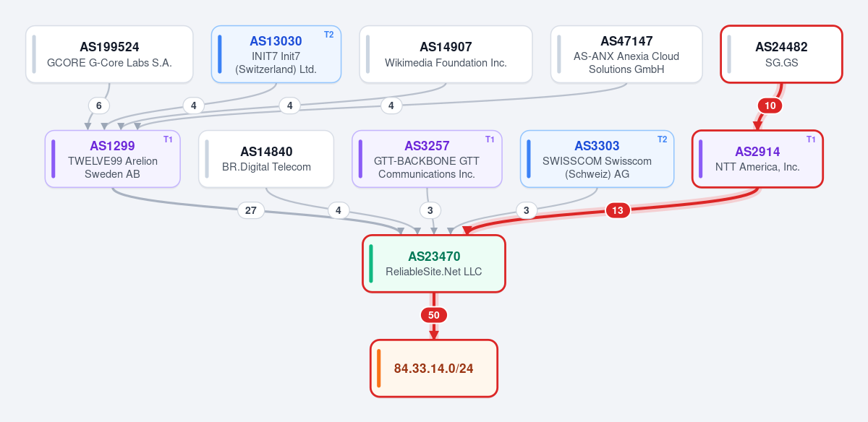Open the AS3257 GTT-BACKBONE node
The image size is (868, 422).
coord(427,159)
